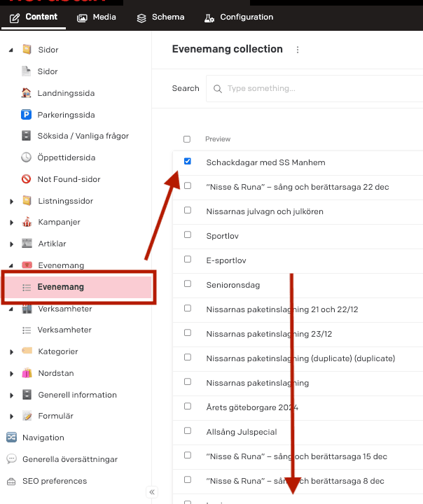Click the Landningssida house icon

(x=27, y=93)
